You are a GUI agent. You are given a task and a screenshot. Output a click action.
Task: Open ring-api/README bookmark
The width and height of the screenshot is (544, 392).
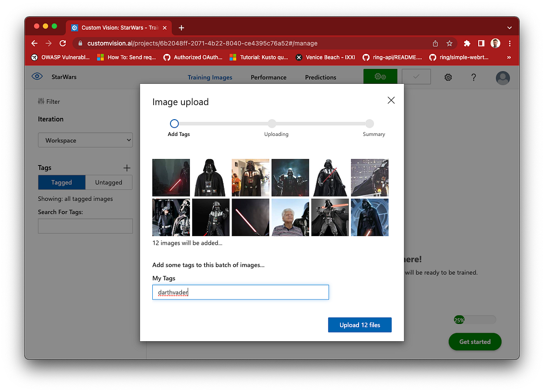392,58
